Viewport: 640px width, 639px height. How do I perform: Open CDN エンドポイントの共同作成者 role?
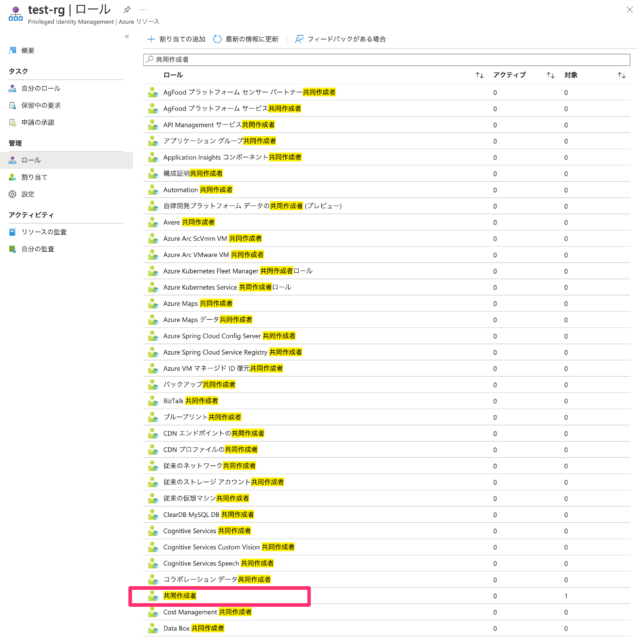[214, 433]
